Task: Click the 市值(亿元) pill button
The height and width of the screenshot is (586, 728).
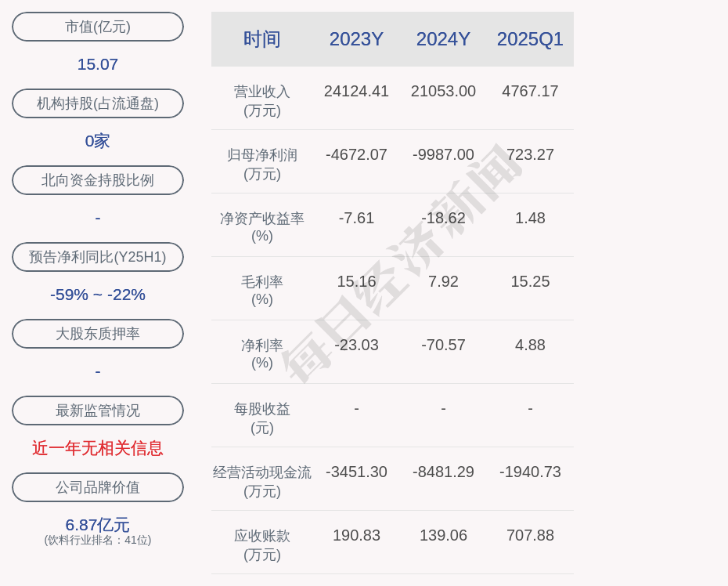Action: pyautogui.click(x=98, y=27)
